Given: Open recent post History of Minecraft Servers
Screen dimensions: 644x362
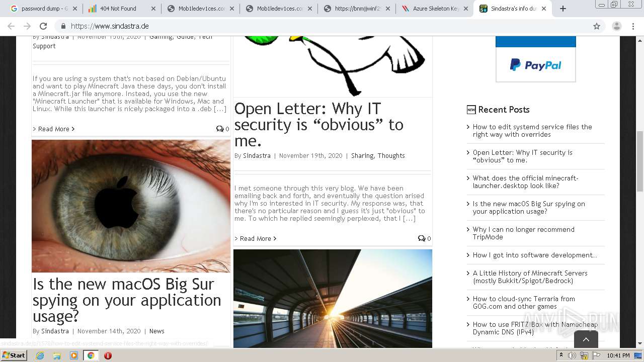Looking at the screenshot, I should 530,277.
